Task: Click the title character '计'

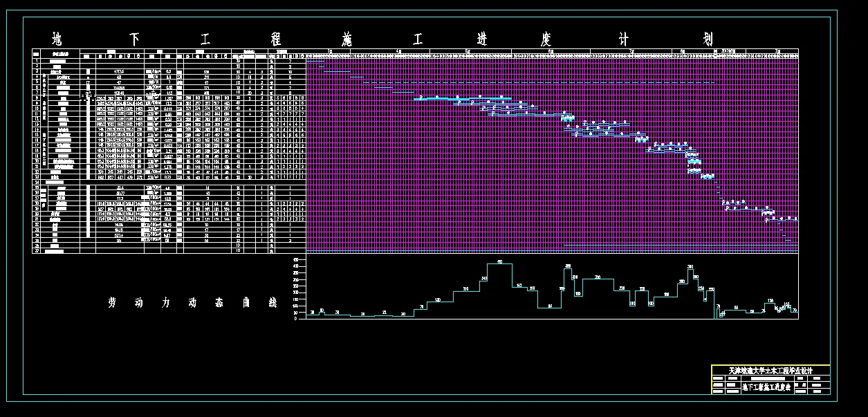Action: [x=625, y=39]
